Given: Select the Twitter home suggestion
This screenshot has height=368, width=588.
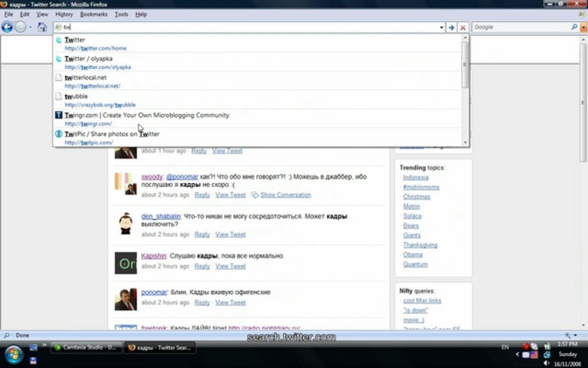Looking at the screenshot, I should pyautogui.click(x=257, y=43).
